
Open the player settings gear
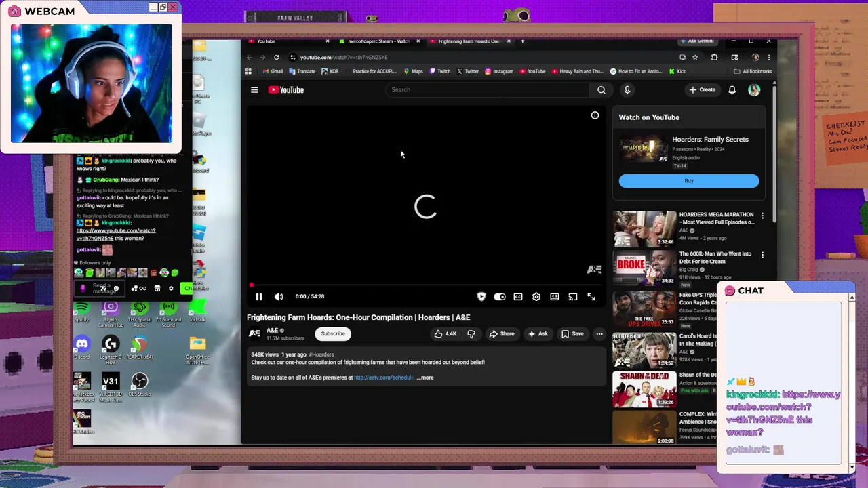click(x=536, y=296)
